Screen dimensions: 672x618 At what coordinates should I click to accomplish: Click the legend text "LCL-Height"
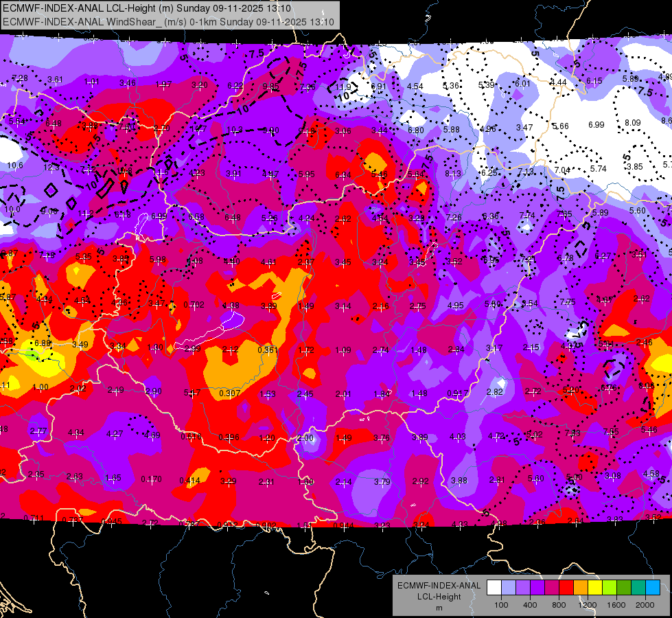click(x=439, y=597)
